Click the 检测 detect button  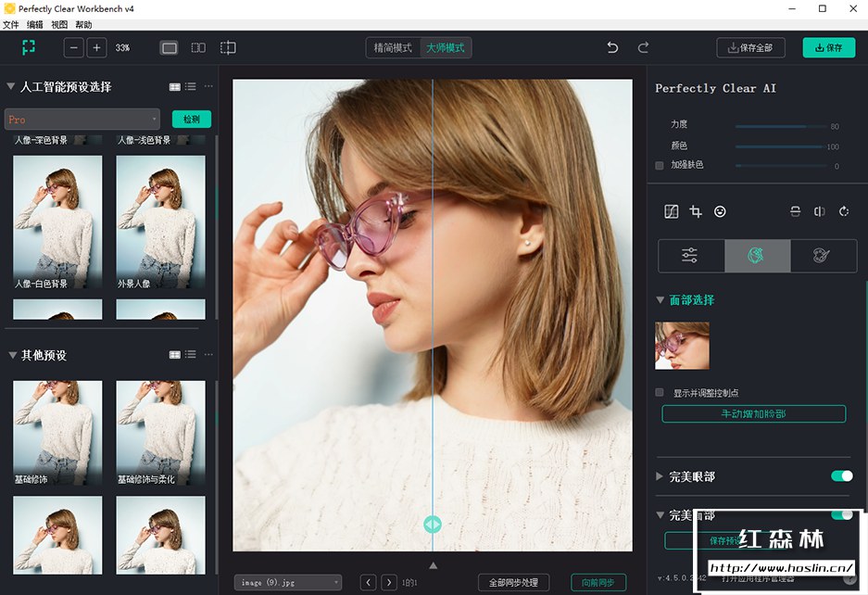coord(192,120)
